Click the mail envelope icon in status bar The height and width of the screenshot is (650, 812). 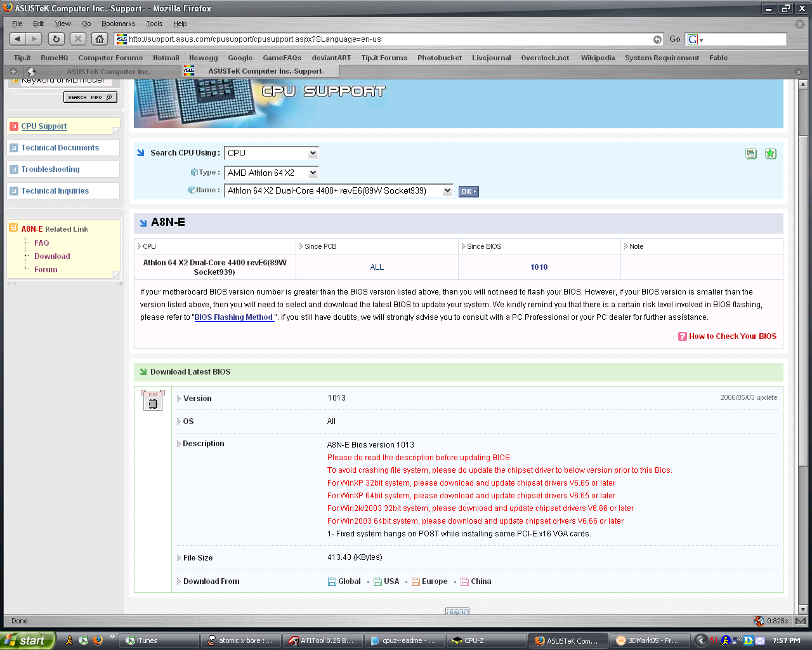click(801, 621)
